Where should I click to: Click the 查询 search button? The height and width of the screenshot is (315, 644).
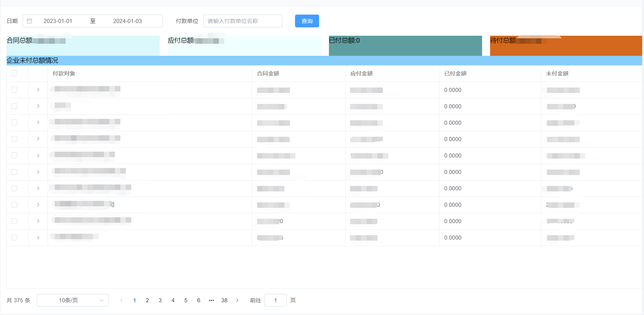point(307,21)
